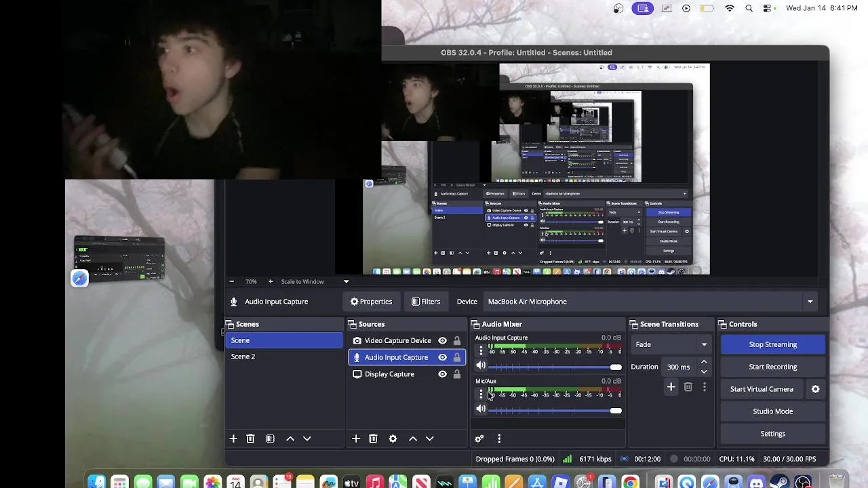Open OBS Settings button

(x=773, y=434)
